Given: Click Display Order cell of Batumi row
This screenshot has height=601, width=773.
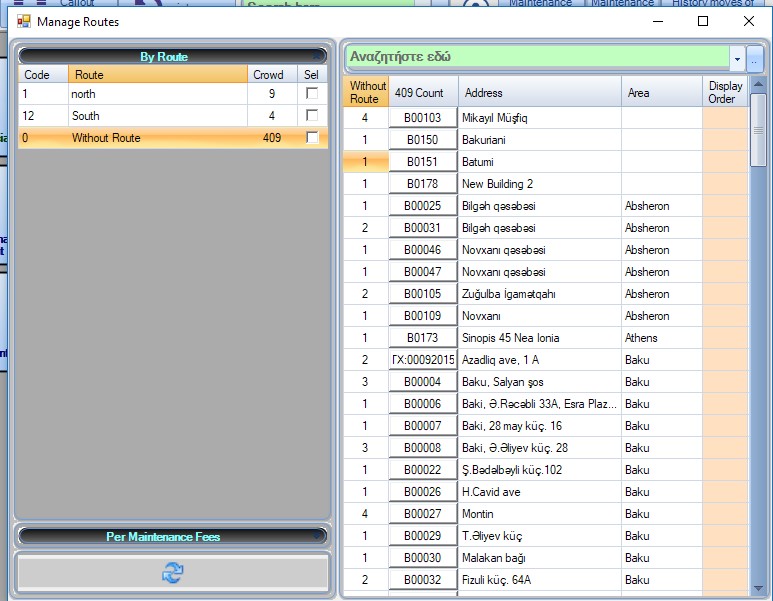Looking at the screenshot, I should coord(725,162).
